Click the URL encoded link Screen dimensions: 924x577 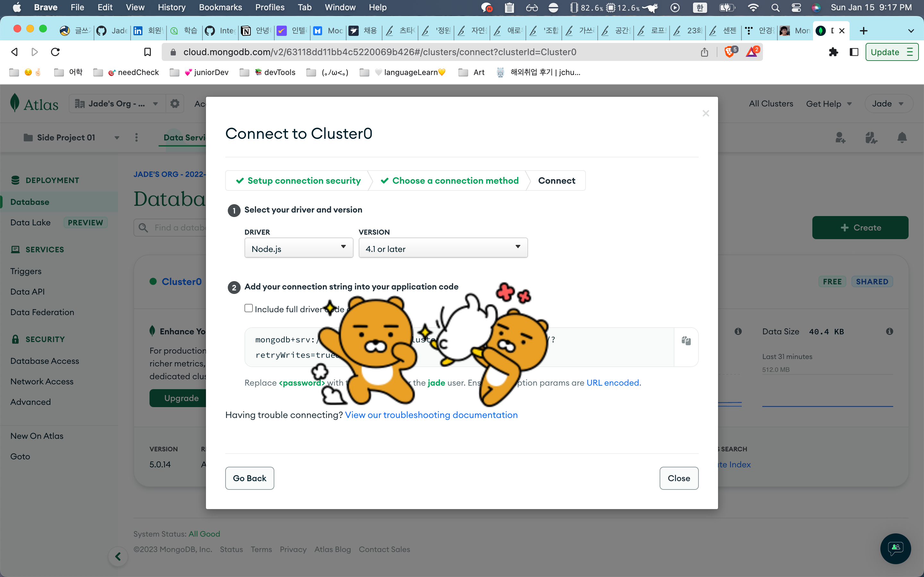612,383
